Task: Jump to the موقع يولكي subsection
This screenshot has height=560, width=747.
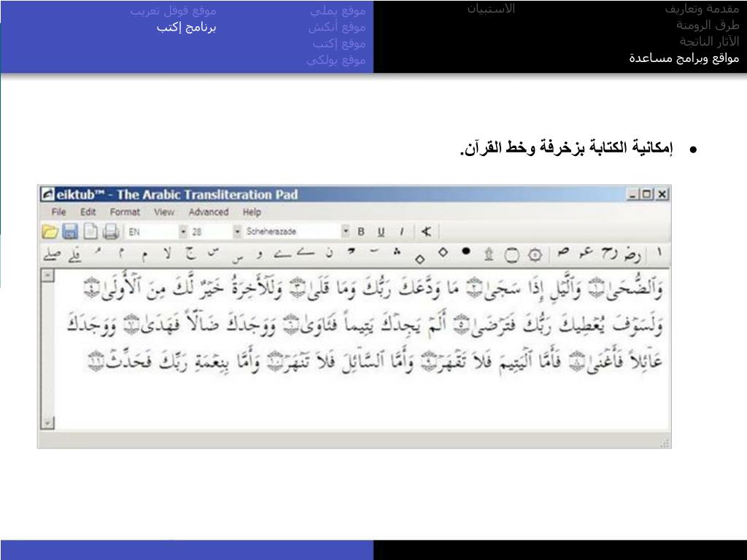Action: [336, 61]
